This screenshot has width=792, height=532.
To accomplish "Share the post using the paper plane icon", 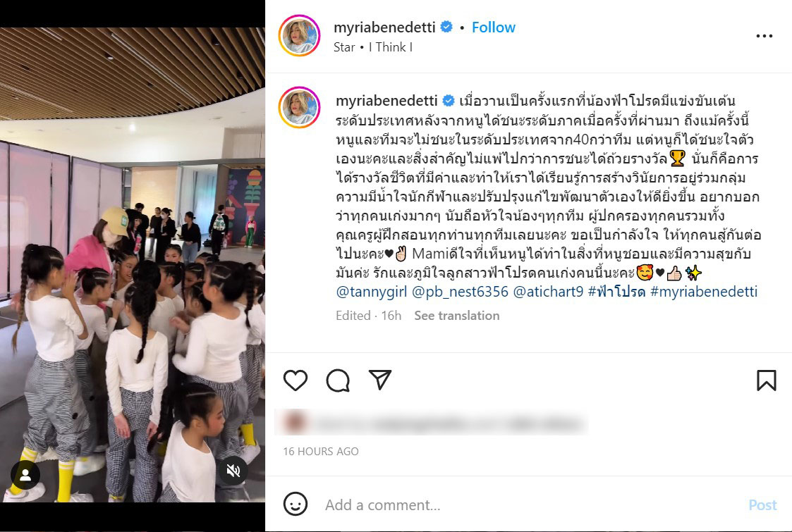I will click(x=380, y=380).
